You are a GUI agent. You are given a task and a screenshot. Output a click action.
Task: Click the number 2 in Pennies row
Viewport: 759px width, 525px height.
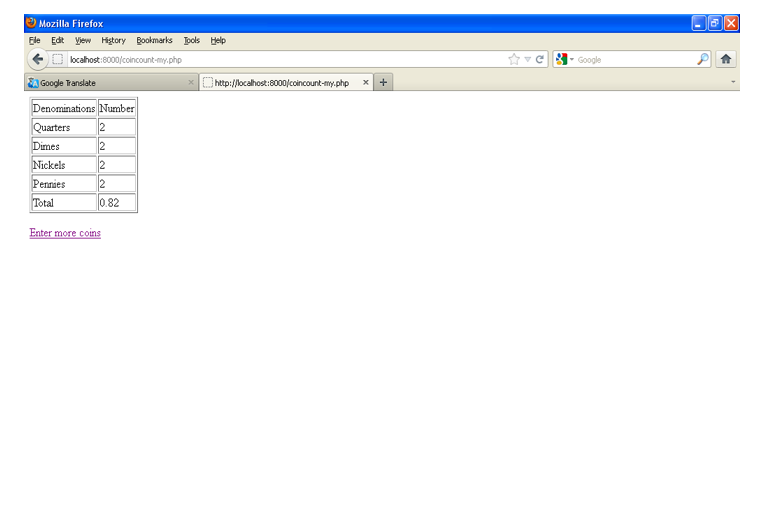coord(102,184)
